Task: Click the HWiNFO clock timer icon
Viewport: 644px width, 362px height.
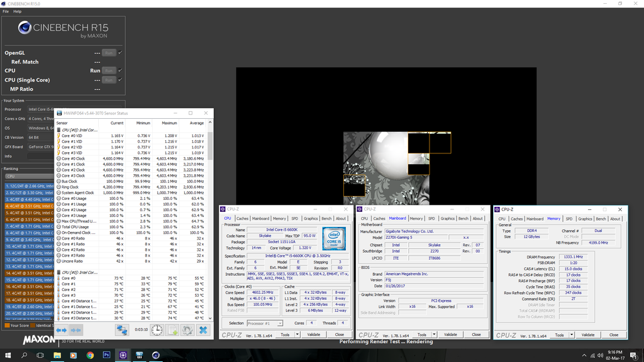Action: (x=157, y=330)
